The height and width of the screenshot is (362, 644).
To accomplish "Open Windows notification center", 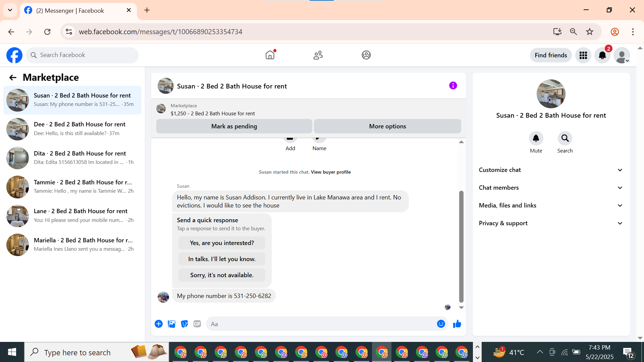I will 629,353.
